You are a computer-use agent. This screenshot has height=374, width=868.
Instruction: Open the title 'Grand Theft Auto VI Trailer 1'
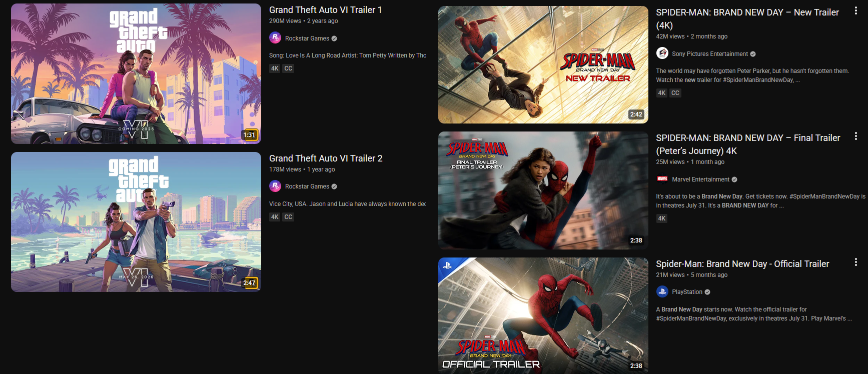tap(326, 10)
